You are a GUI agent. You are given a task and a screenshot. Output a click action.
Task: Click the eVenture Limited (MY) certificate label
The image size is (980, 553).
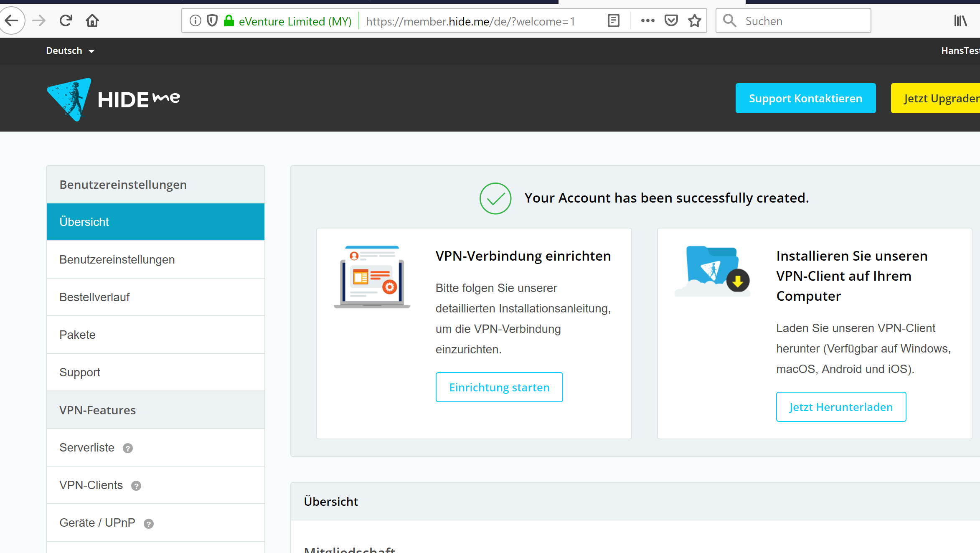[295, 21]
